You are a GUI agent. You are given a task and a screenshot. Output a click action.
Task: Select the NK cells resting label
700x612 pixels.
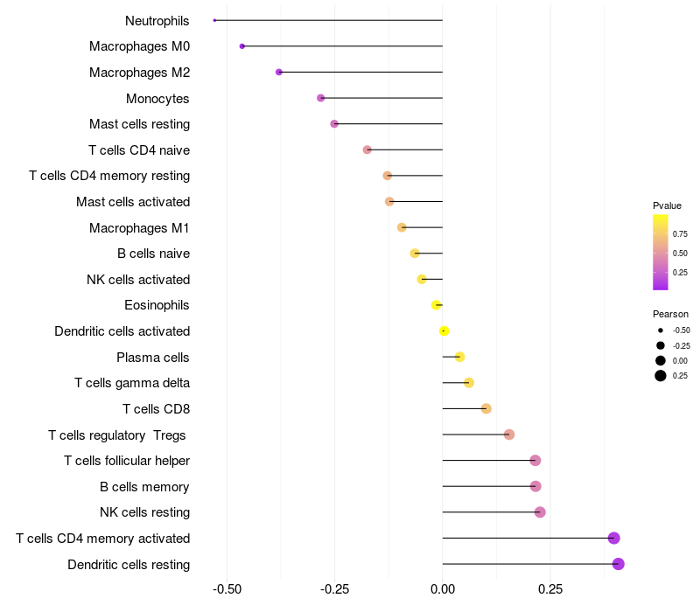coord(144,512)
